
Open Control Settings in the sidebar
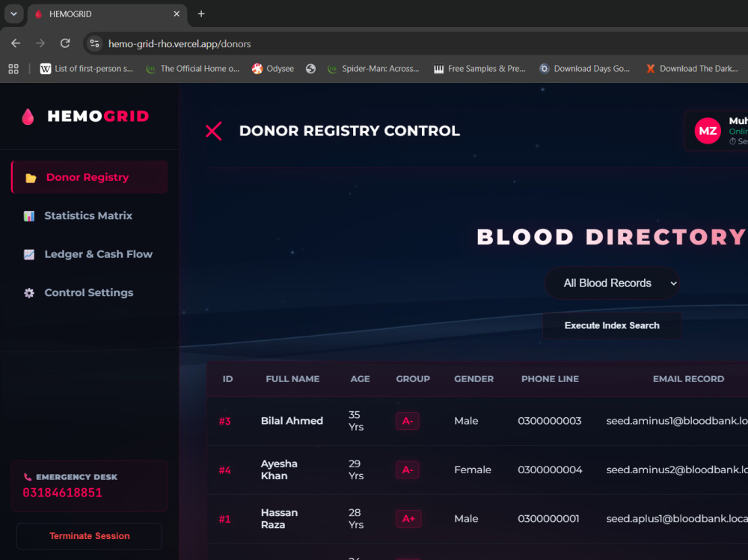[x=89, y=292]
